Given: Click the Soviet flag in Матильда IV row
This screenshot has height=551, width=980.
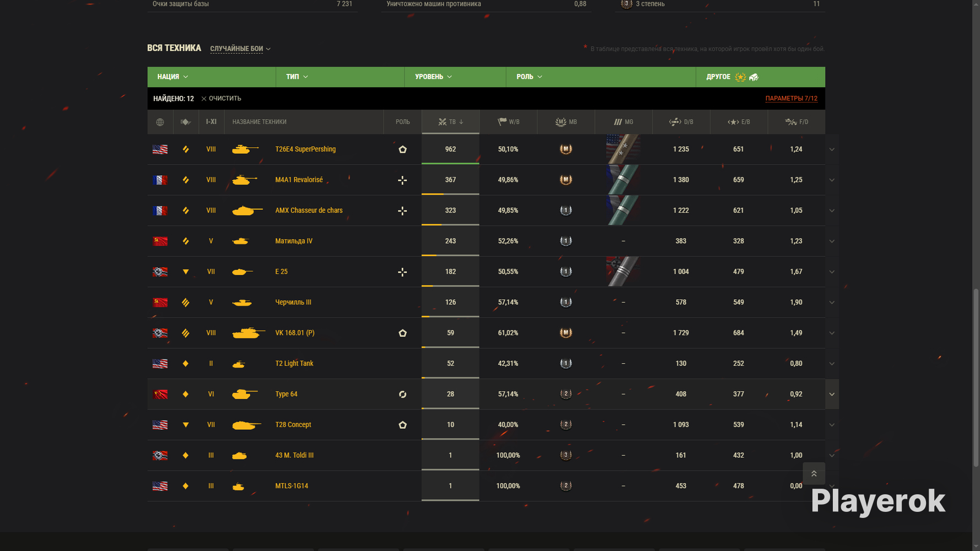Looking at the screenshot, I should tap(160, 241).
